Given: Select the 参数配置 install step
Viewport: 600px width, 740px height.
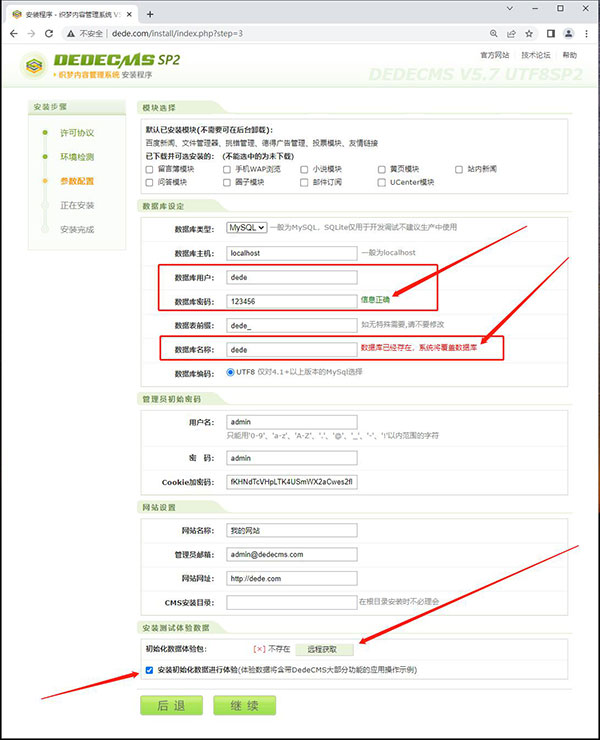Looking at the screenshot, I should (77, 181).
